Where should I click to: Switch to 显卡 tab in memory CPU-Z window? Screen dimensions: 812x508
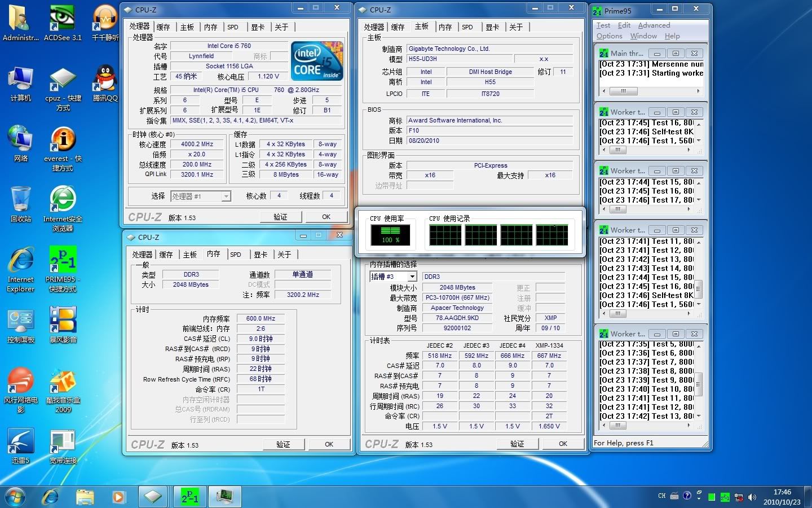coord(261,255)
